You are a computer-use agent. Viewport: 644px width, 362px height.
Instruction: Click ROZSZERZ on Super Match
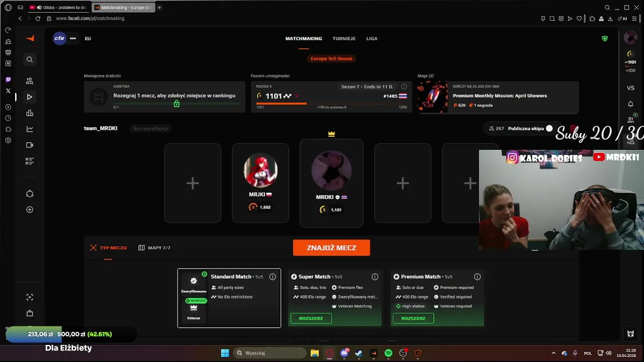point(311,318)
